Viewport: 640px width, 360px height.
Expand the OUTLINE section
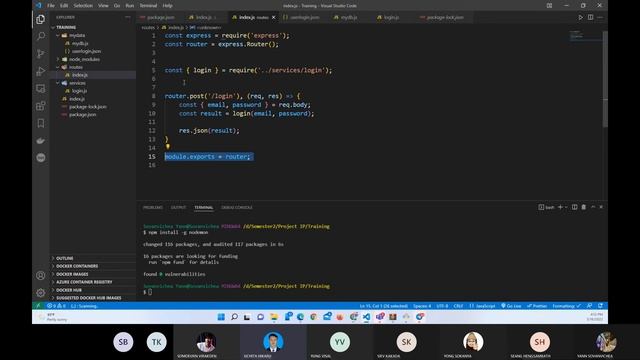pos(64,258)
